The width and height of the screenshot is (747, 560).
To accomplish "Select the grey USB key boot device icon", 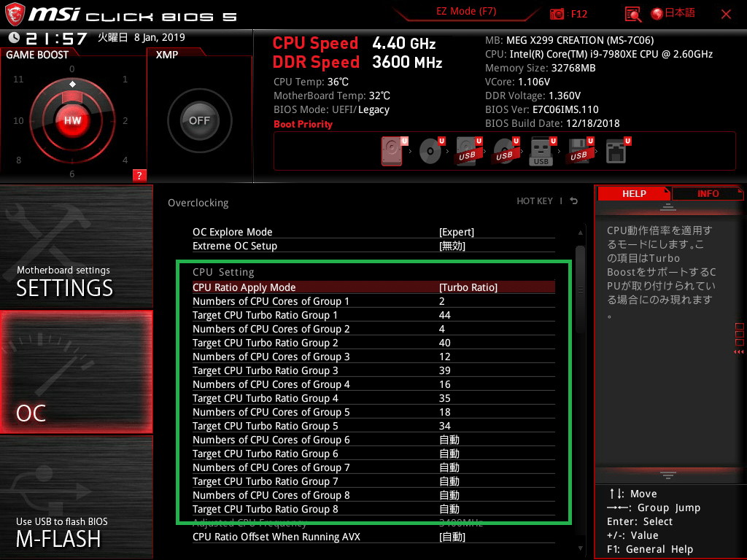I will point(541,152).
